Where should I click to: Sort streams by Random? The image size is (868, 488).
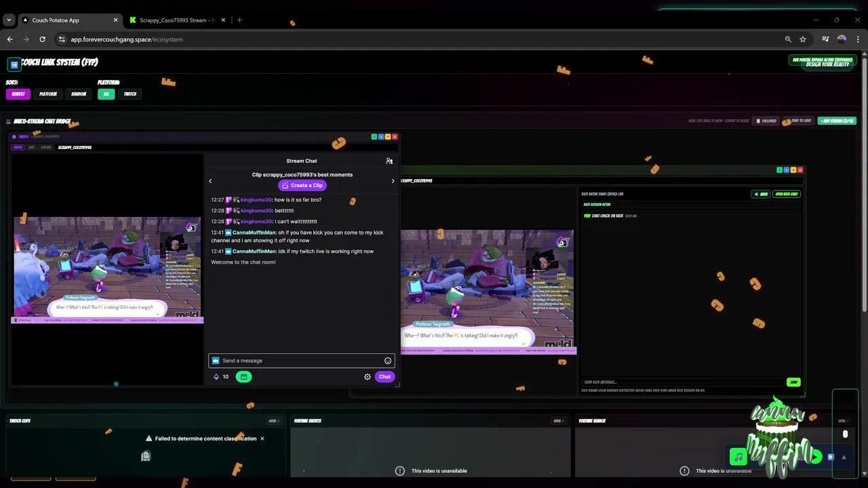(x=79, y=94)
